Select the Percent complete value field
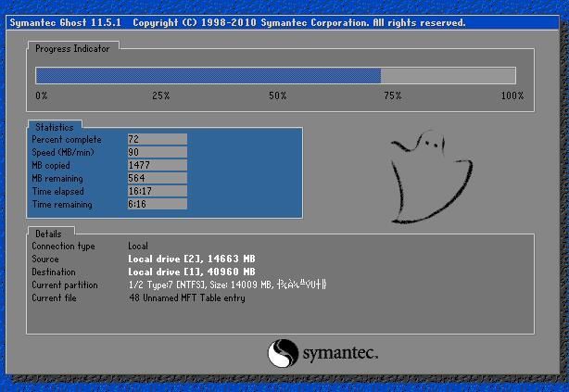 coord(157,139)
